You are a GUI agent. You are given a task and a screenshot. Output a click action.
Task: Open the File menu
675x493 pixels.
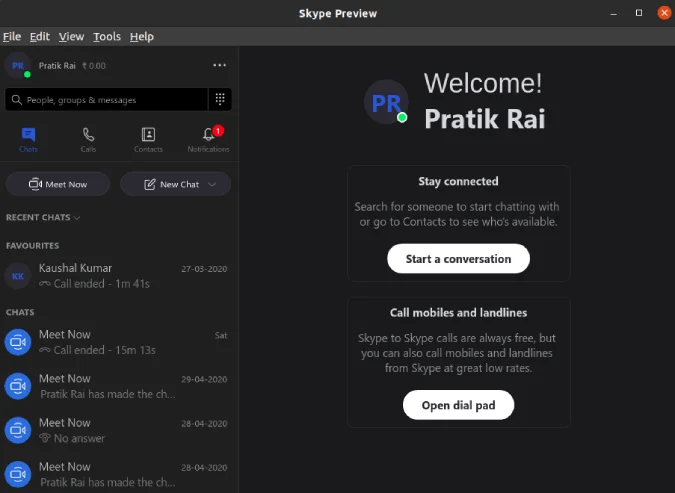[12, 37]
